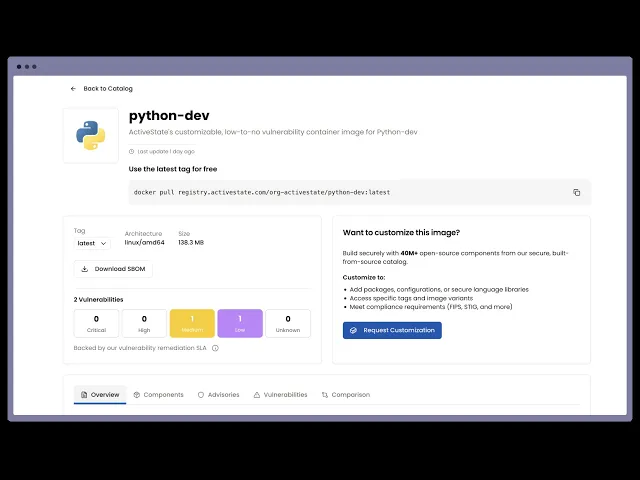
Task: Click the 138.3 MB size value
Action: coord(191,242)
